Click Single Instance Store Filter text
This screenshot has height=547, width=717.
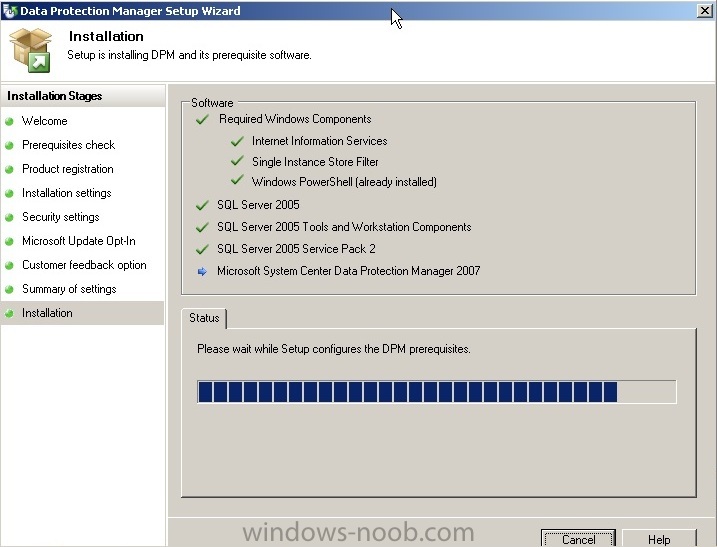[x=315, y=162]
